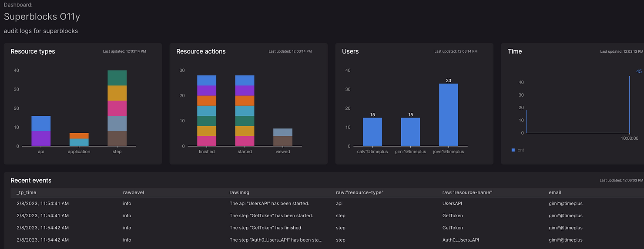Screen dimensions: 644x249
Task: Select the Resource types panel title
Action: pyautogui.click(x=33, y=51)
